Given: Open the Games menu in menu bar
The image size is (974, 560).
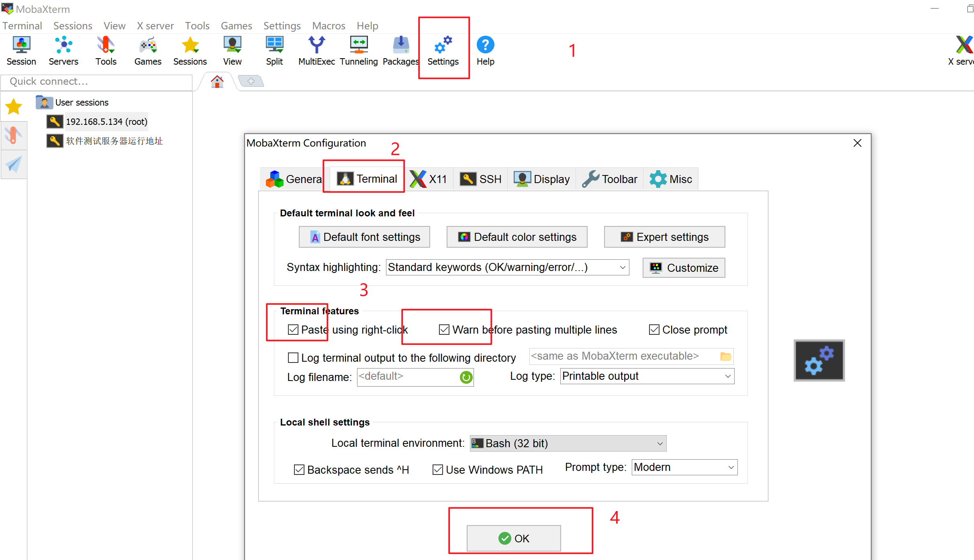Looking at the screenshot, I should tap(236, 26).
